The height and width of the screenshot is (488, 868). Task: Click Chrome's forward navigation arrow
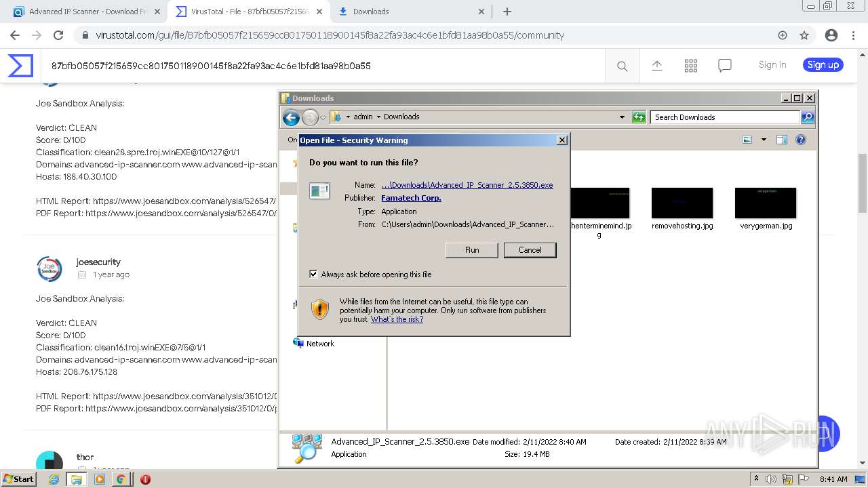point(37,35)
